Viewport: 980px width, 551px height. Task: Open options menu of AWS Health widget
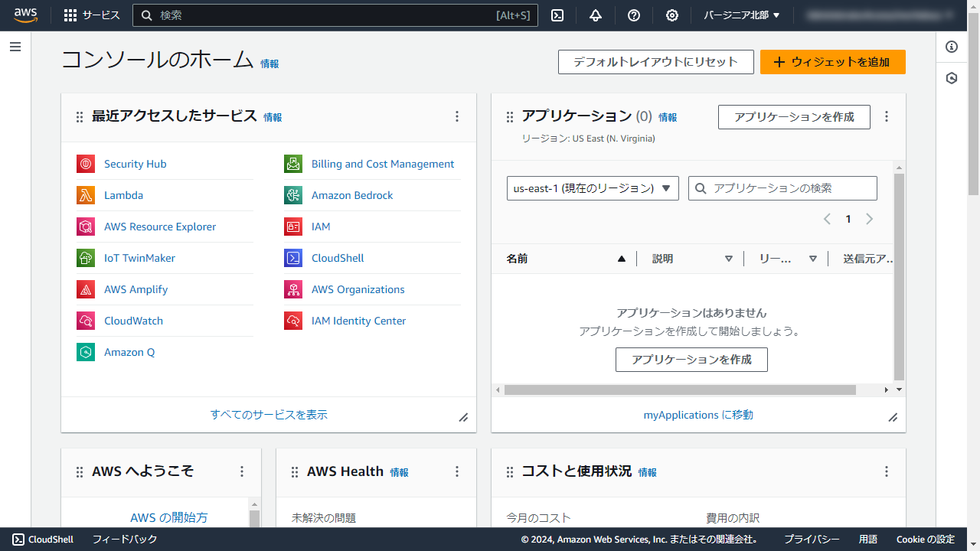pos(457,471)
